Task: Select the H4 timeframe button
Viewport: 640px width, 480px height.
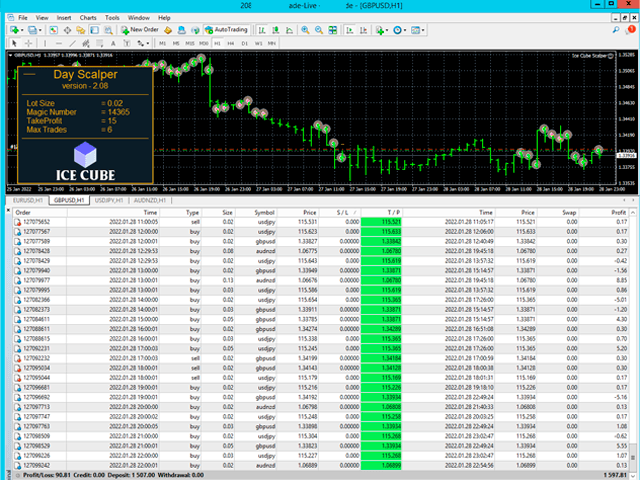Action: [231, 43]
